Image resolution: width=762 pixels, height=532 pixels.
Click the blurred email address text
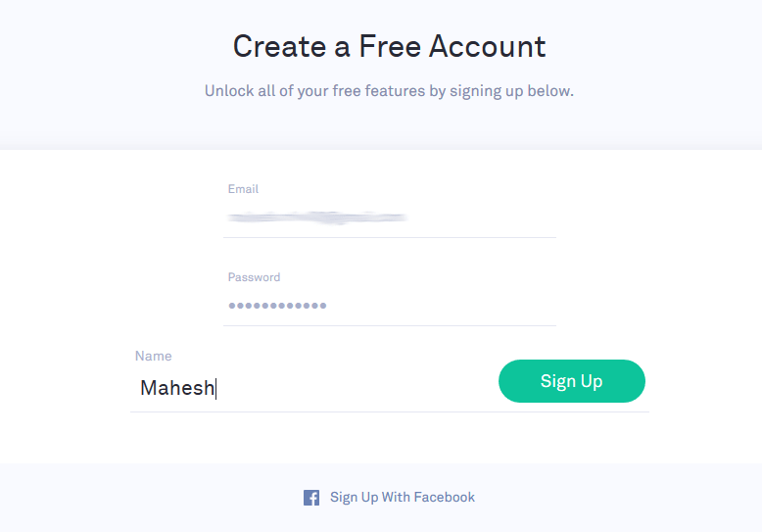tap(317, 218)
